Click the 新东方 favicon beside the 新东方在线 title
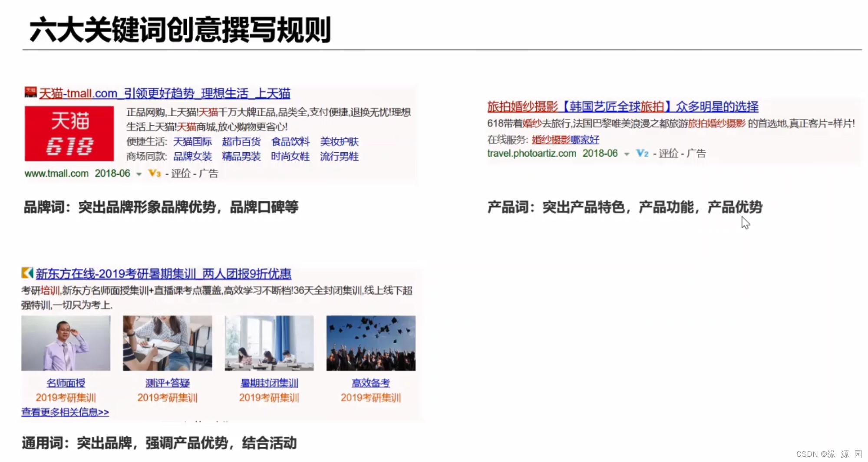This screenshot has width=868, height=462. (27, 273)
